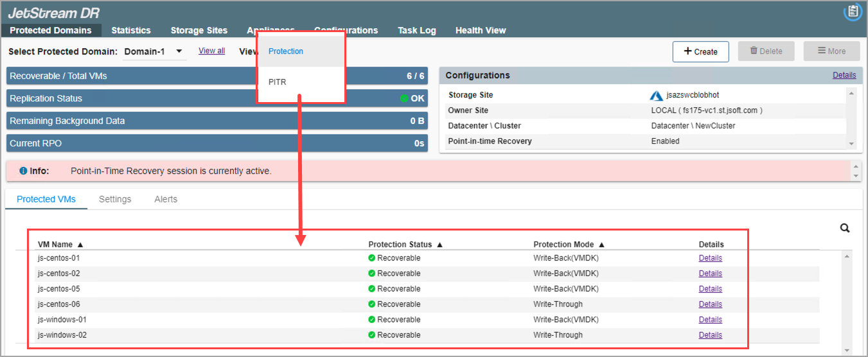Click the green Replication Status OK indicator

(x=404, y=99)
